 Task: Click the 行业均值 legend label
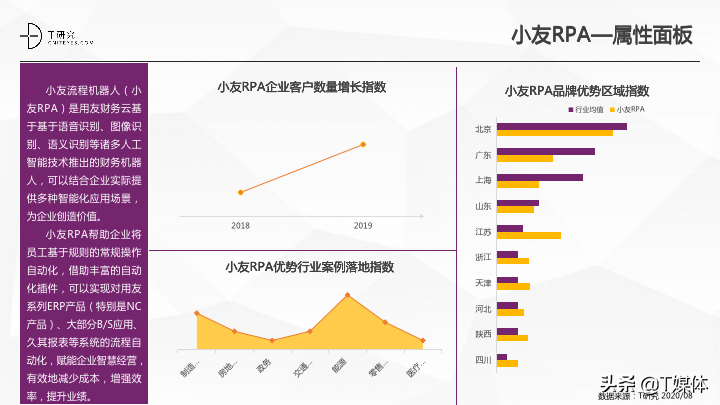click(589, 109)
